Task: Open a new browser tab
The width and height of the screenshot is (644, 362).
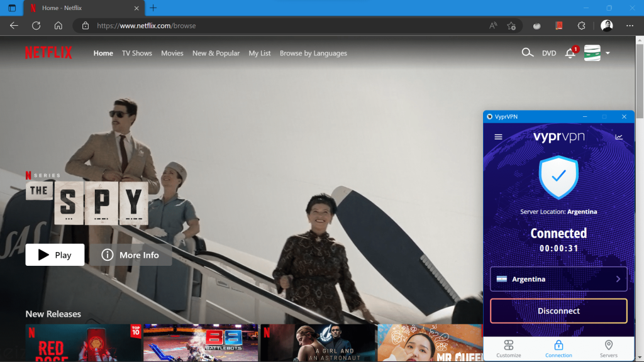Action: coord(153,8)
